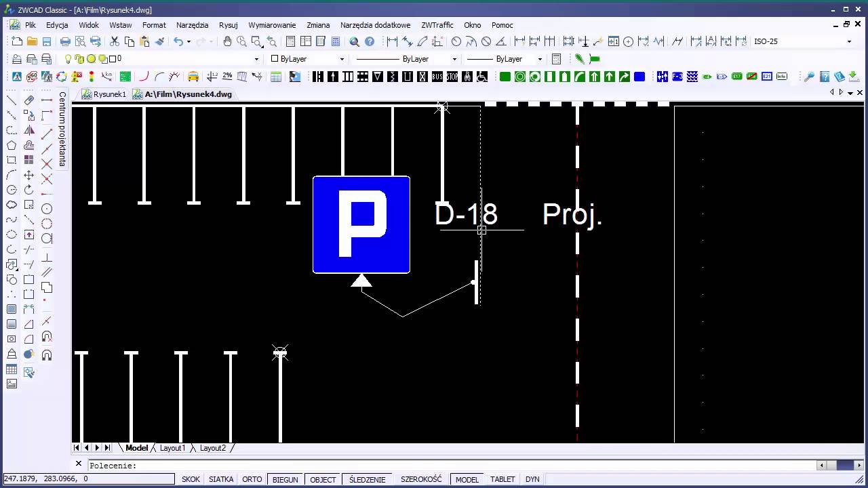Expand the Undo history dropdown arrow

tap(189, 41)
